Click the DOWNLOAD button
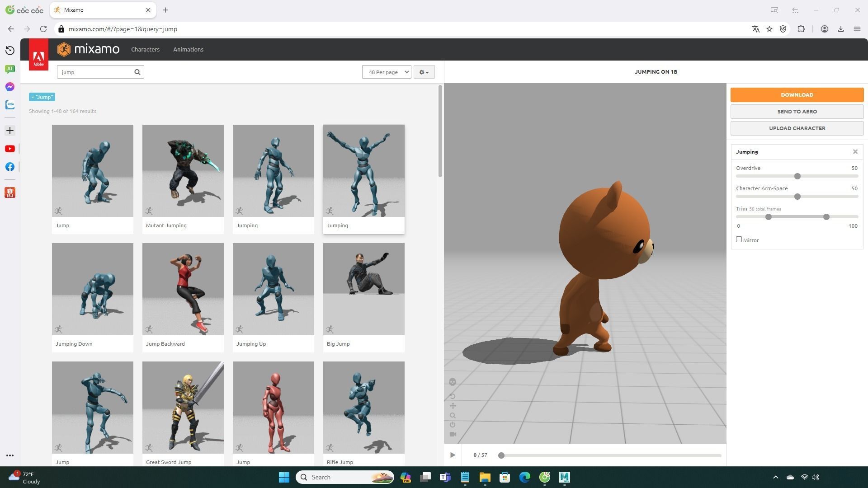The height and width of the screenshot is (488, 868). (x=797, y=95)
